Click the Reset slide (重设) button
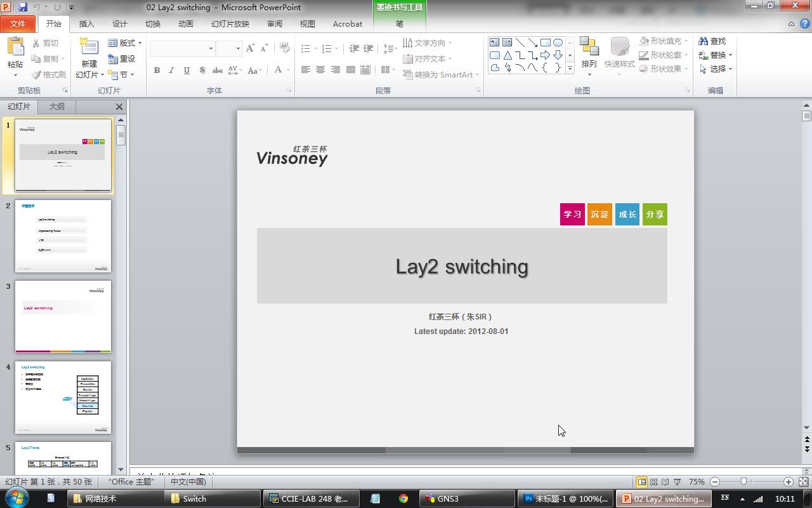Image resolution: width=812 pixels, height=508 pixels. click(x=122, y=59)
